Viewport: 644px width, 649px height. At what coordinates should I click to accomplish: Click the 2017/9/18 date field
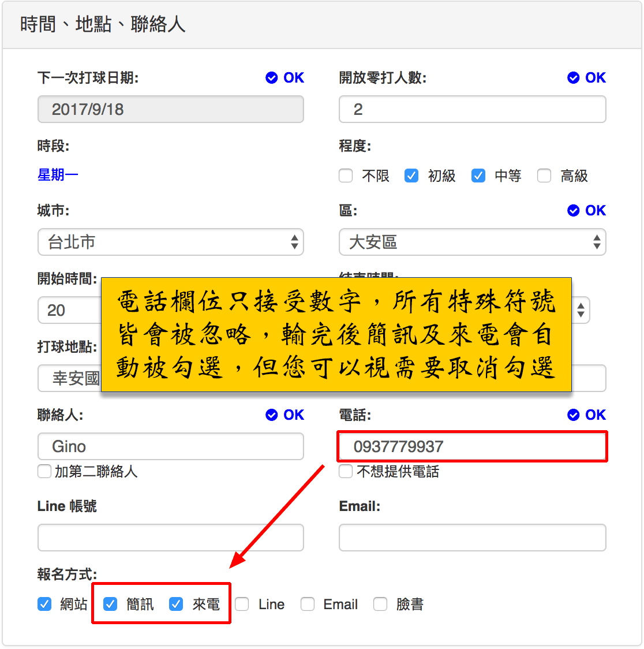170,109
